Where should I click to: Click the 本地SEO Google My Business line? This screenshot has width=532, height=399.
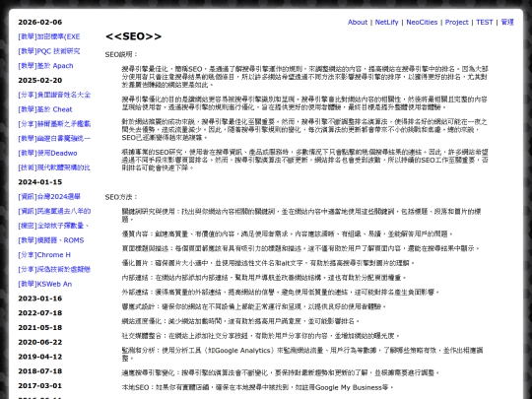coord(257,387)
